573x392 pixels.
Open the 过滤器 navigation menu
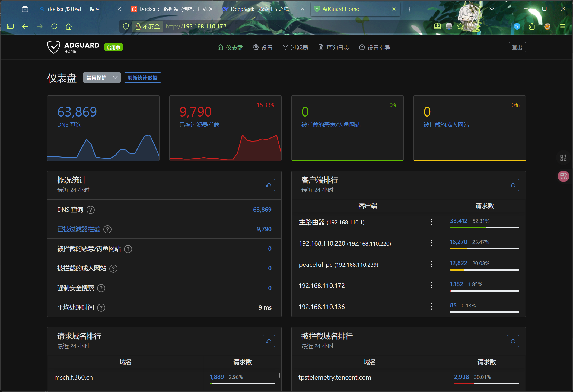coord(295,48)
